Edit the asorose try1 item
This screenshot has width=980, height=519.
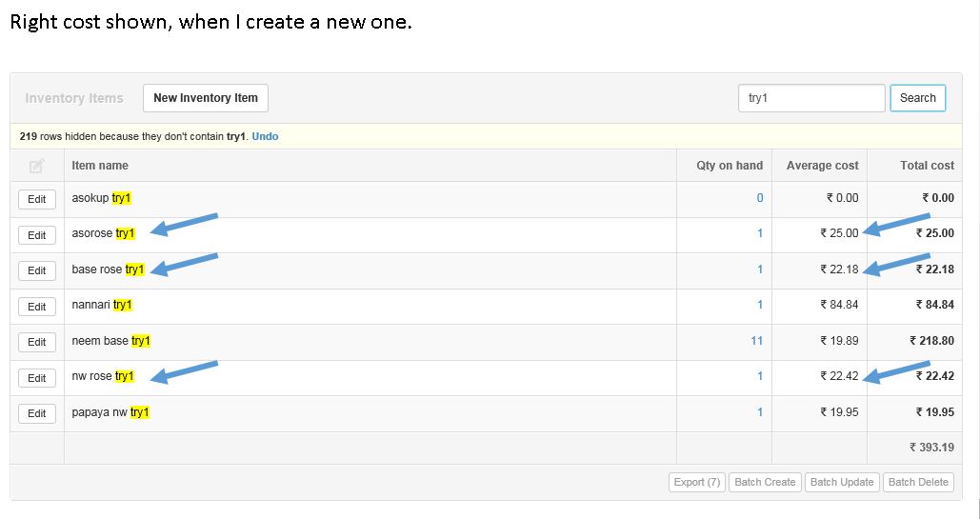click(x=36, y=235)
